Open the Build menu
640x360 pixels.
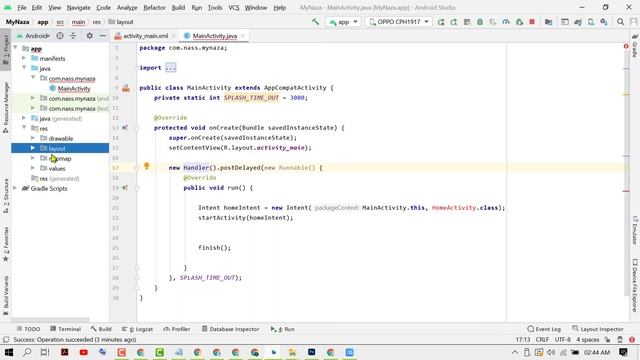point(178,7)
